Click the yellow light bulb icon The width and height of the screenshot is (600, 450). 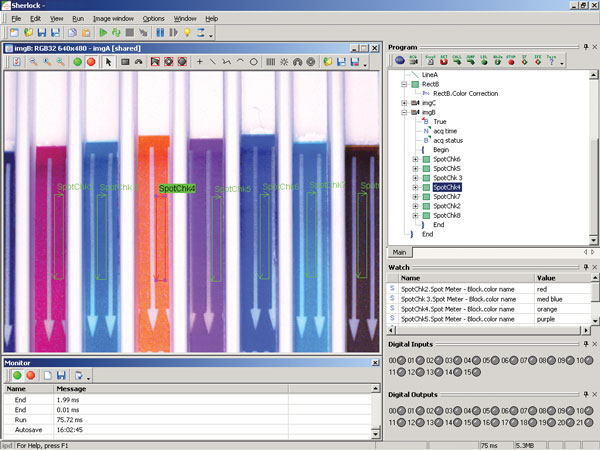tap(187, 33)
